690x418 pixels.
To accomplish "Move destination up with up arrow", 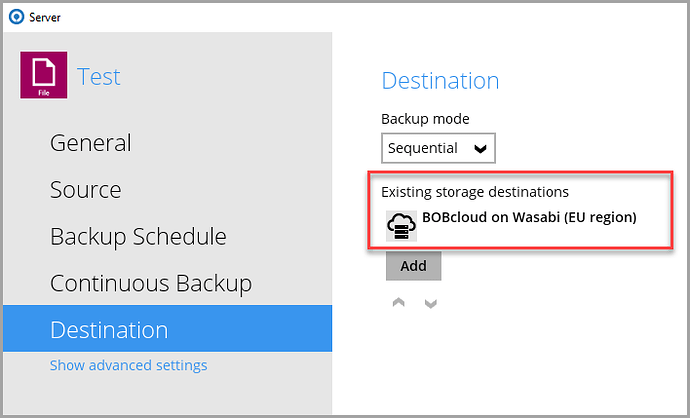I will (x=399, y=303).
